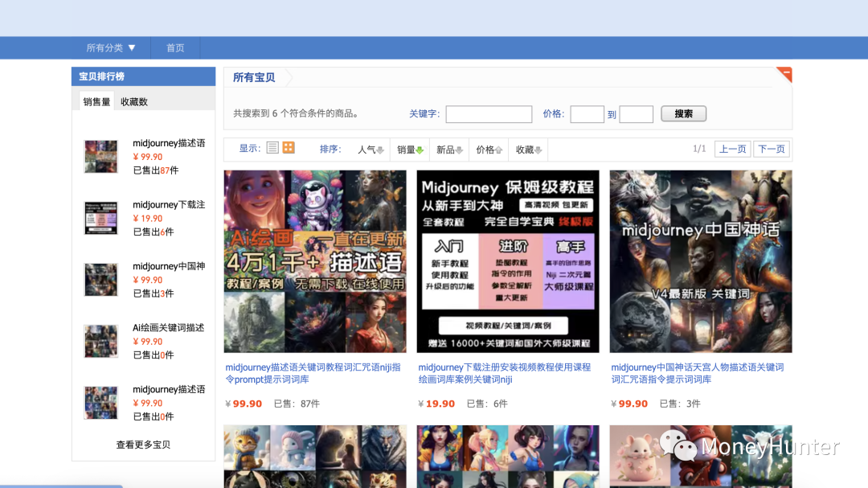Image resolution: width=868 pixels, height=488 pixels.
Task: Open the 首页 navigation tab
Action: click(x=175, y=47)
